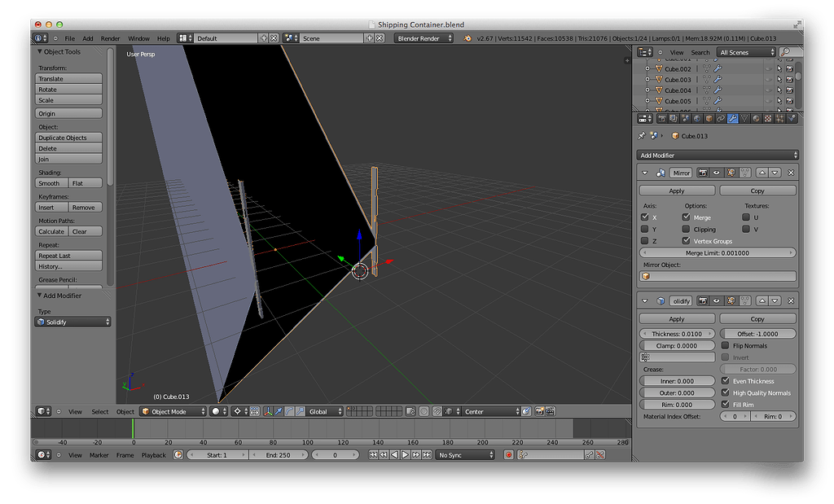Click the OpenGL render animation clapper icon
The height and width of the screenshot is (504, 834).
pyautogui.click(x=550, y=411)
